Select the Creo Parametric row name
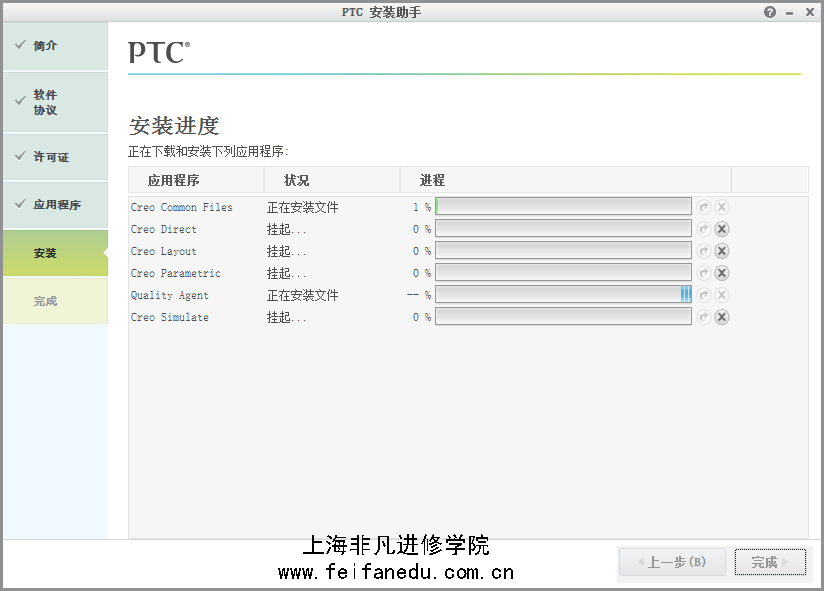824x591 pixels. pyautogui.click(x=176, y=274)
